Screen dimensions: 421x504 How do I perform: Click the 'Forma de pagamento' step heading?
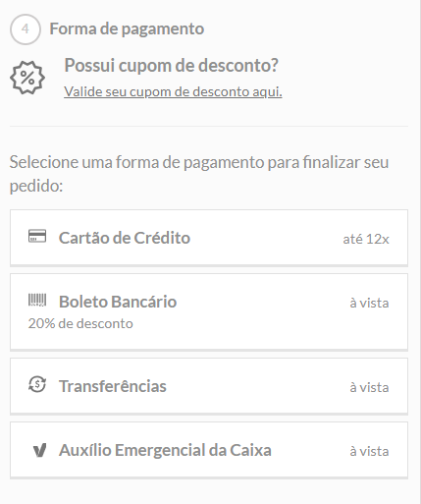(x=127, y=28)
